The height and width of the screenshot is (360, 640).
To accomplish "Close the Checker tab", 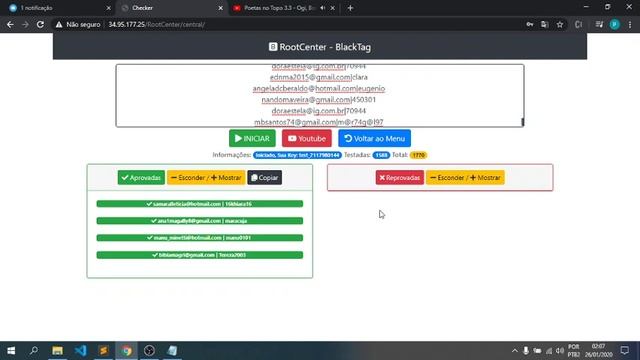I will click(220, 8).
